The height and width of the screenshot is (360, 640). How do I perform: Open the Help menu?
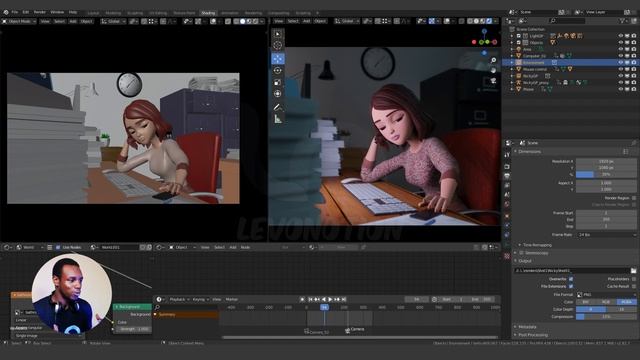point(73,13)
